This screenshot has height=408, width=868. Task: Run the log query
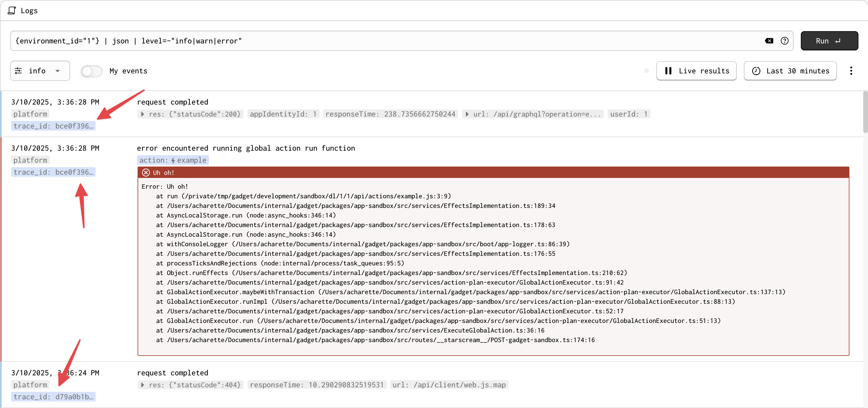[829, 41]
